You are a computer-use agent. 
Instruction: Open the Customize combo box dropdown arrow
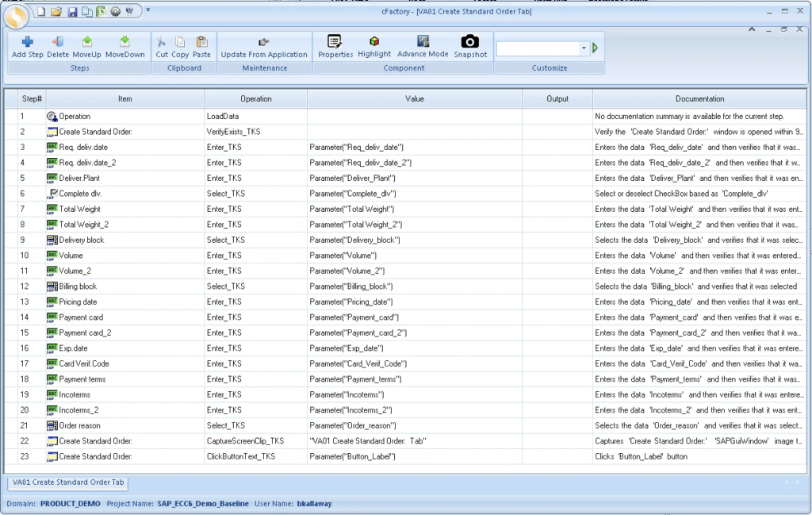(x=584, y=48)
